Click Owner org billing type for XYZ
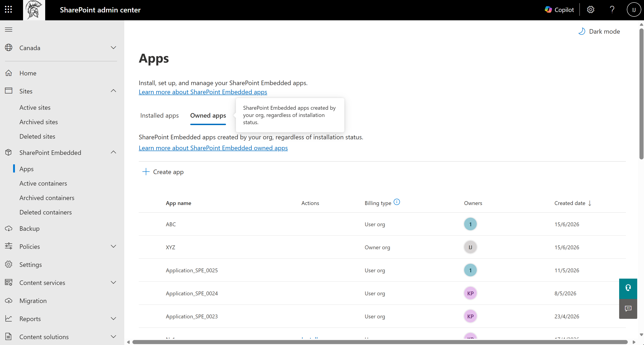 point(377,247)
